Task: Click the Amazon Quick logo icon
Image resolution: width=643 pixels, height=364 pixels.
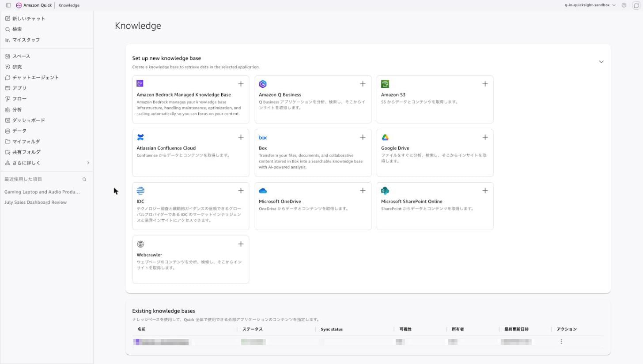Action: (19, 5)
